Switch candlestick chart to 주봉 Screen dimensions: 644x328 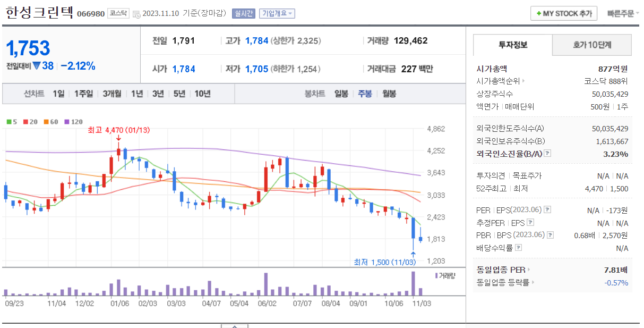tap(365, 94)
